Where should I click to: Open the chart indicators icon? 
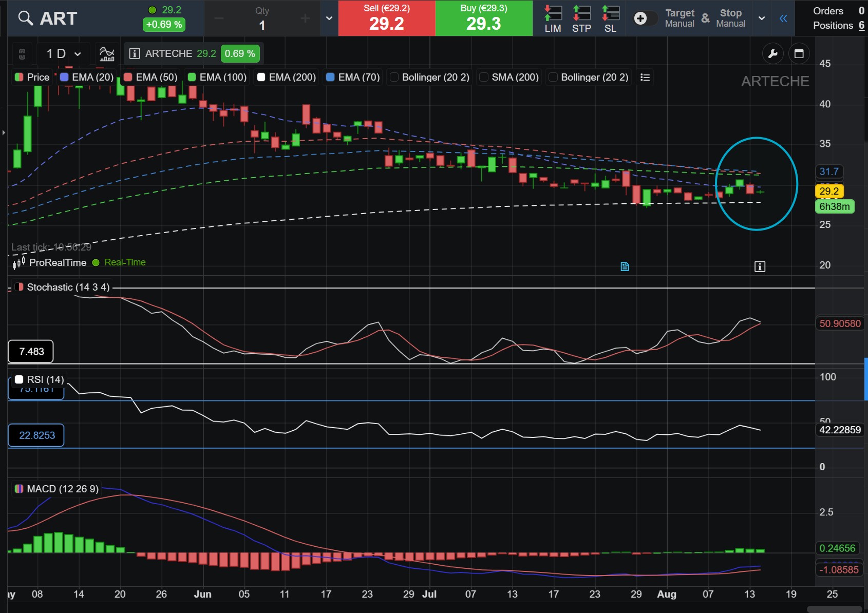(107, 53)
